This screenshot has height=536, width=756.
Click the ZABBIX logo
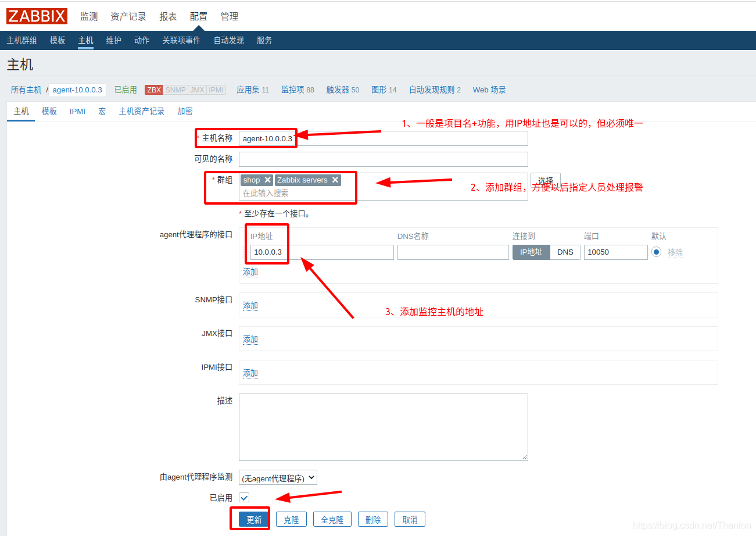coord(37,16)
